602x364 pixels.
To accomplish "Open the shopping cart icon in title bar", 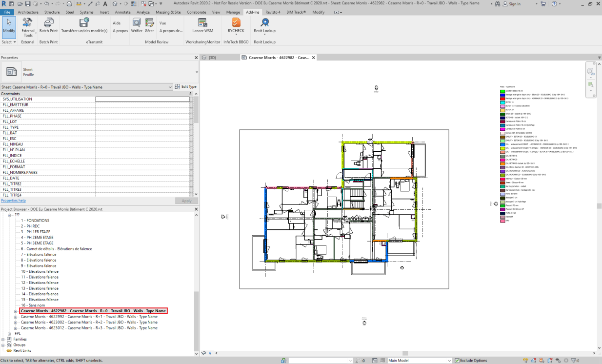I will pos(543,3).
